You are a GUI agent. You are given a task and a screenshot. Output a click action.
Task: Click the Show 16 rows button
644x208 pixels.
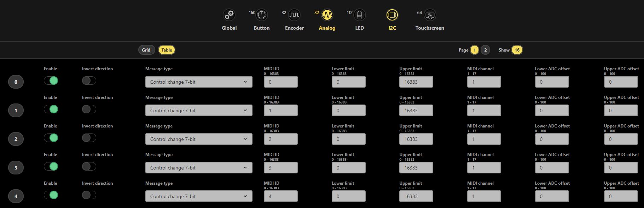pos(517,50)
